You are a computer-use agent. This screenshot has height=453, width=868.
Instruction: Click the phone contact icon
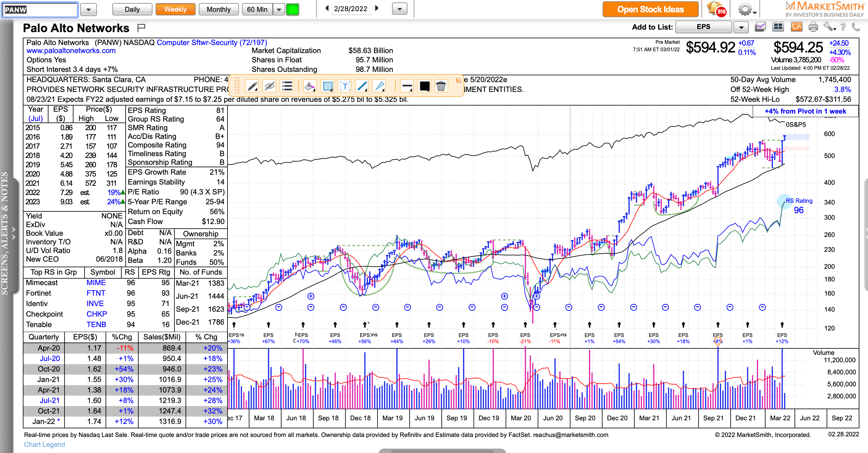[856, 27]
